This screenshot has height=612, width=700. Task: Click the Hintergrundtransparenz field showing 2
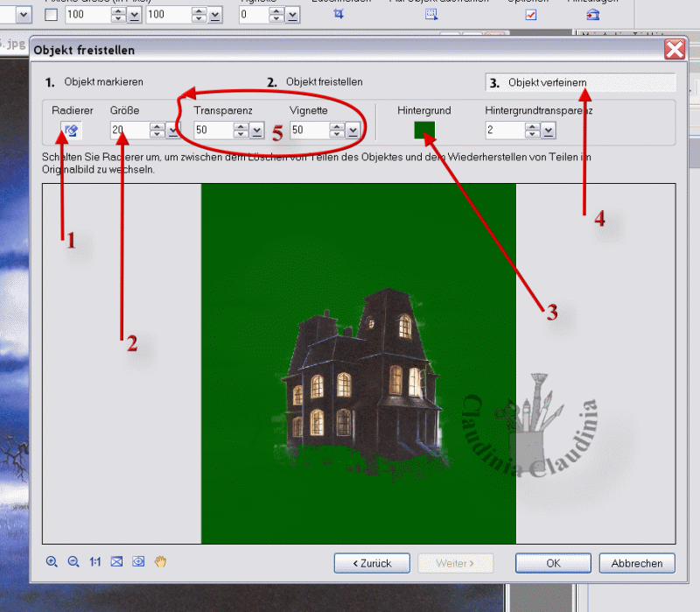(505, 130)
